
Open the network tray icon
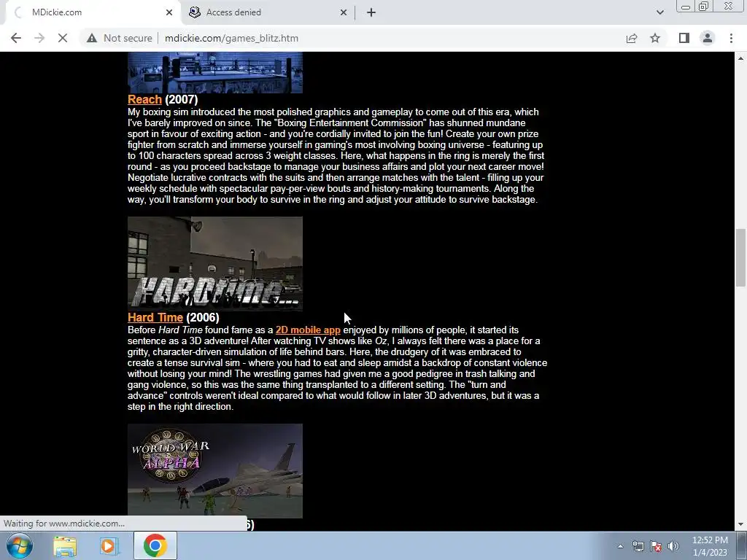(638, 546)
